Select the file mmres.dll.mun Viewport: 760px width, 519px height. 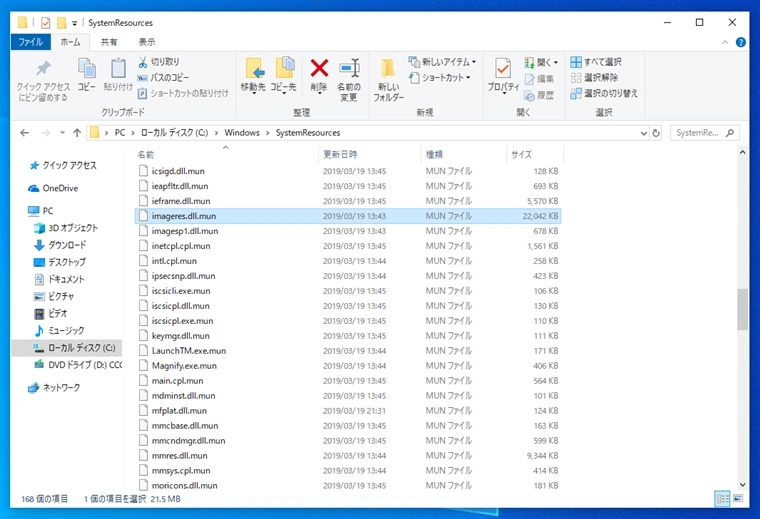click(x=348, y=456)
